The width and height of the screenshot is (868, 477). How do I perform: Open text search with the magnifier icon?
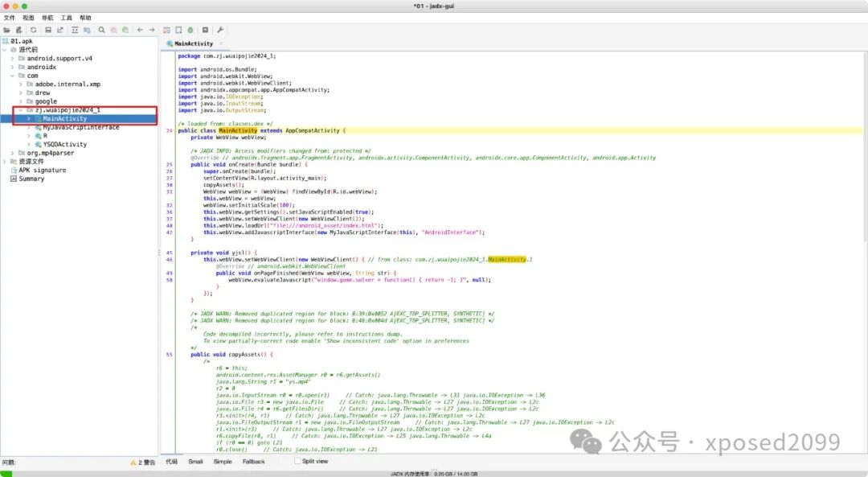(101, 30)
